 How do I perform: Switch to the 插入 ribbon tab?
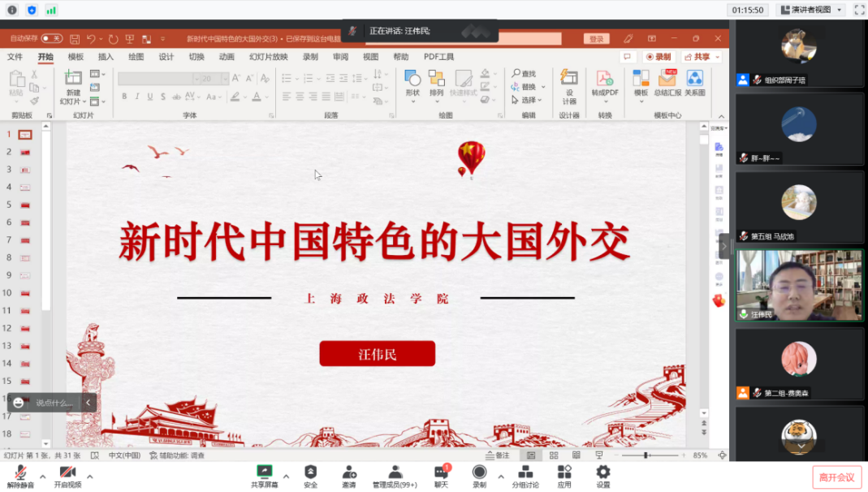(106, 57)
